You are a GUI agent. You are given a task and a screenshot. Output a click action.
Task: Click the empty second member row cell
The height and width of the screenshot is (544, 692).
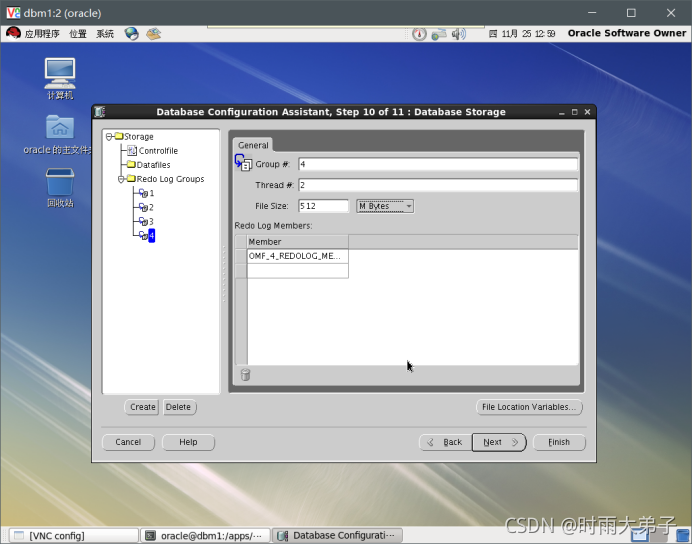coord(297,270)
